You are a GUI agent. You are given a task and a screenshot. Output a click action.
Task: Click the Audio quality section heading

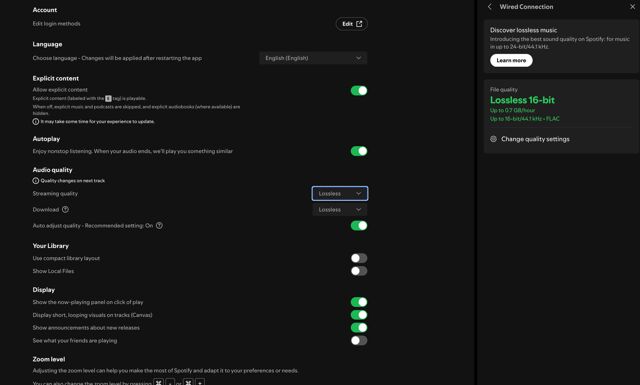[52, 170]
